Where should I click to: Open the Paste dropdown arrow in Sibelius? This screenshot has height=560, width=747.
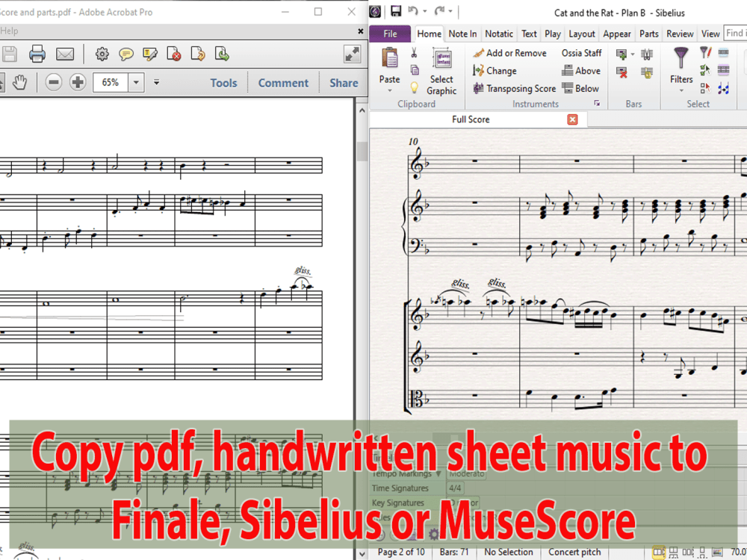[390, 90]
